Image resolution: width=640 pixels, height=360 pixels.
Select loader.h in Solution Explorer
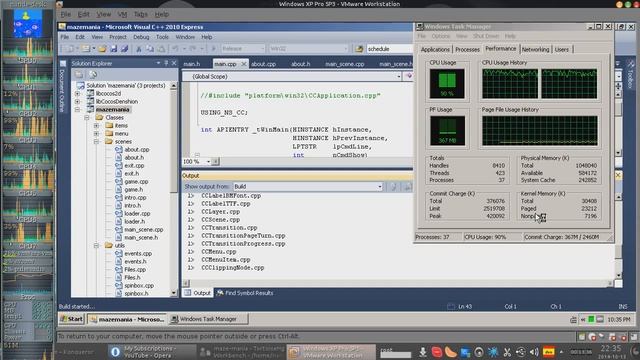135,222
